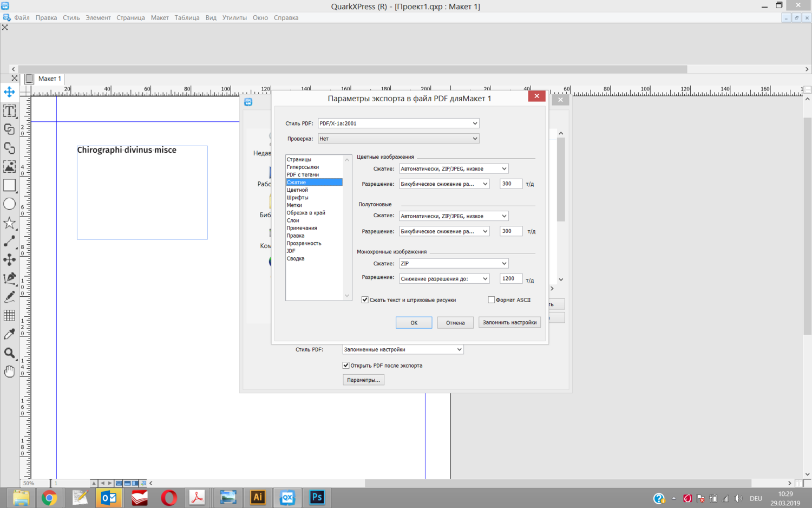The width and height of the screenshot is (812, 508).
Task: Enable the ASCII format checkbox
Action: tap(491, 300)
